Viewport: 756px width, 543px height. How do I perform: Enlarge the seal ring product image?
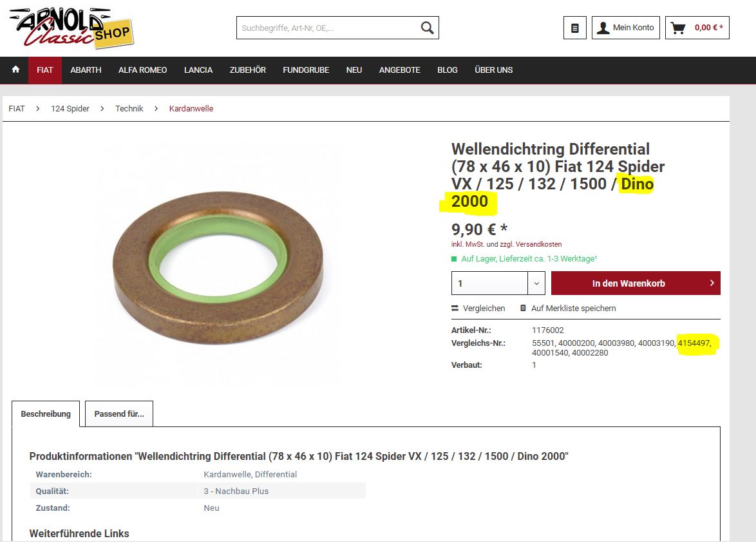[218, 267]
